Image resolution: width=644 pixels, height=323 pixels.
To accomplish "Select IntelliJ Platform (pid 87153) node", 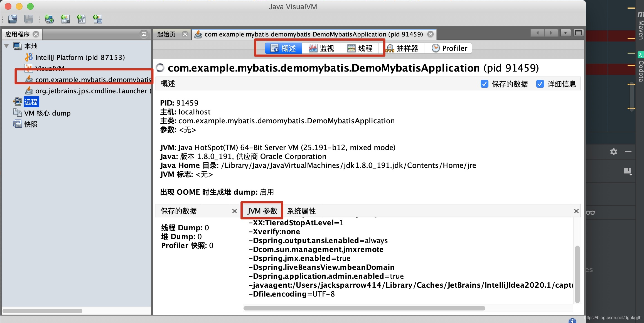I will click(80, 57).
